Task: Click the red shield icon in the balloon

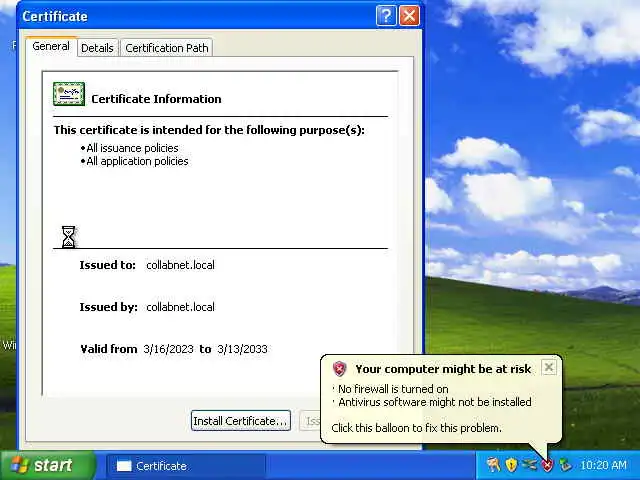Action: [339, 369]
